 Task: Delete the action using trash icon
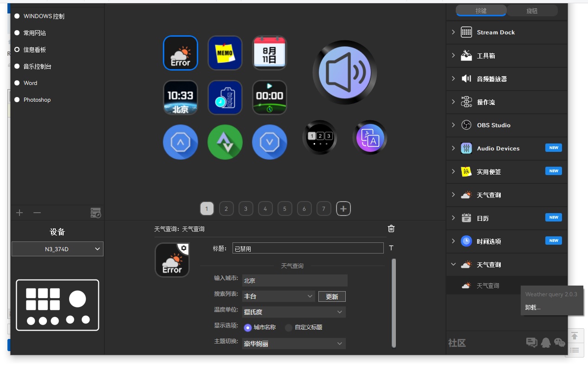(x=391, y=228)
